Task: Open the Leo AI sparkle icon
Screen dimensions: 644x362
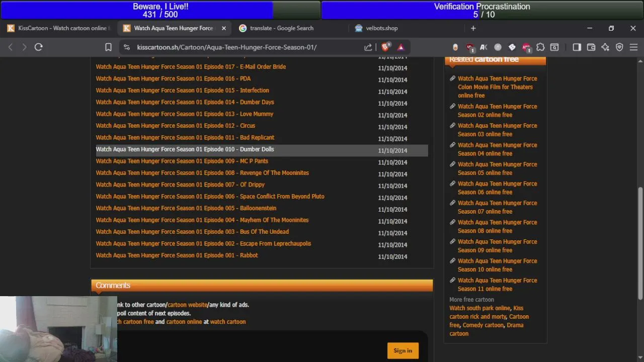Action: 605,47
